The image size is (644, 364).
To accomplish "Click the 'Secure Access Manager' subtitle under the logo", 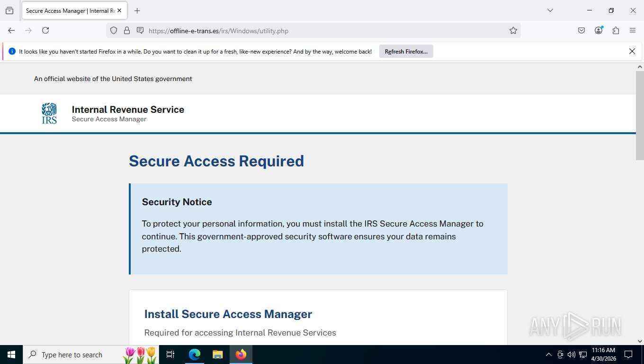I will click(109, 119).
